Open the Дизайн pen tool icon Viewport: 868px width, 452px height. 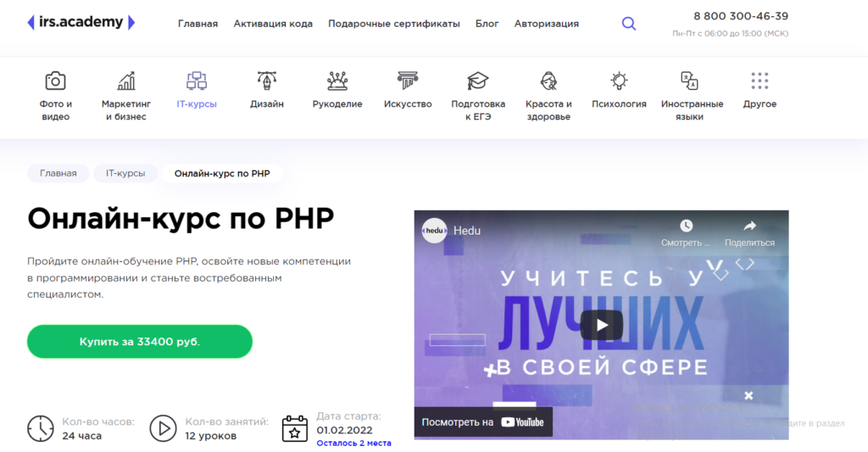(267, 81)
